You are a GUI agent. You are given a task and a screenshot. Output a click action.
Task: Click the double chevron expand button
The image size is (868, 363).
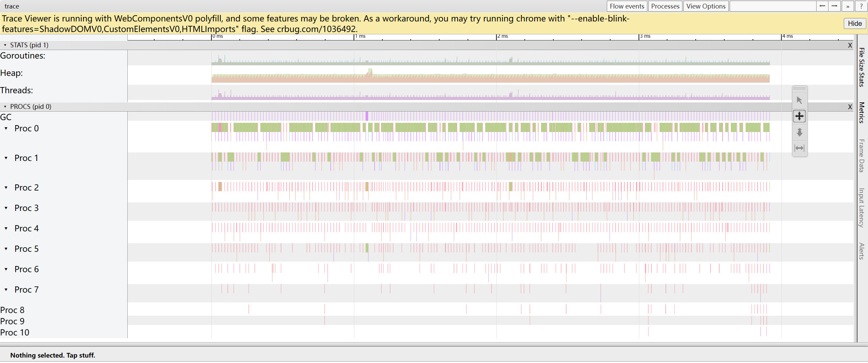(848, 6)
